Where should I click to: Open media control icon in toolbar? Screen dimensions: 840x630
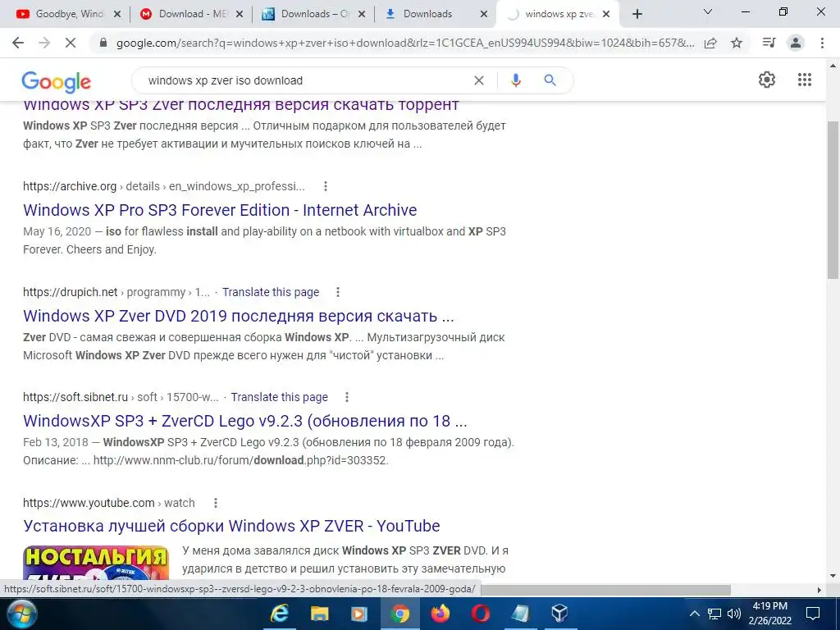tap(769, 43)
